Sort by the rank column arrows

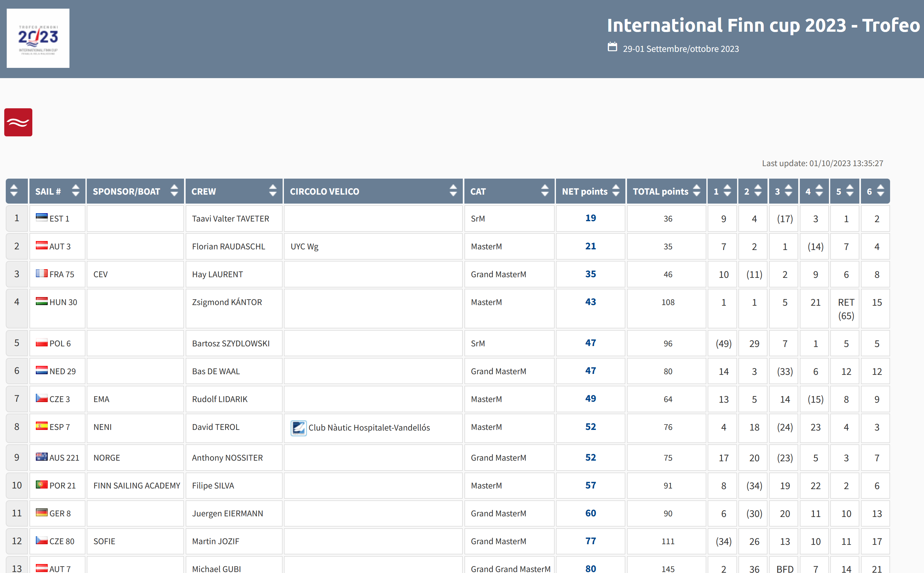pyautogui.click(x=14, y=190)
